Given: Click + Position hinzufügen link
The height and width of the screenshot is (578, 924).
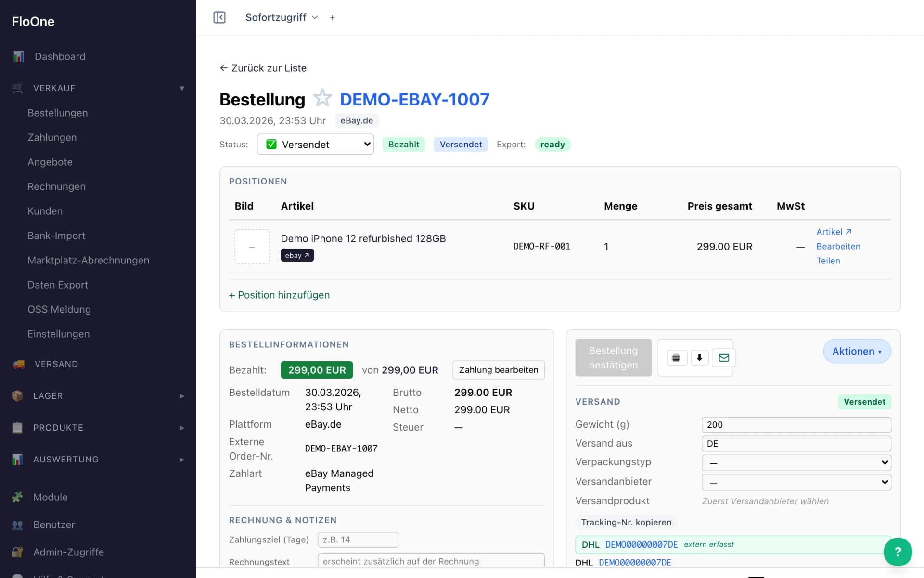Looking at the screenshot, I should 279,295.
